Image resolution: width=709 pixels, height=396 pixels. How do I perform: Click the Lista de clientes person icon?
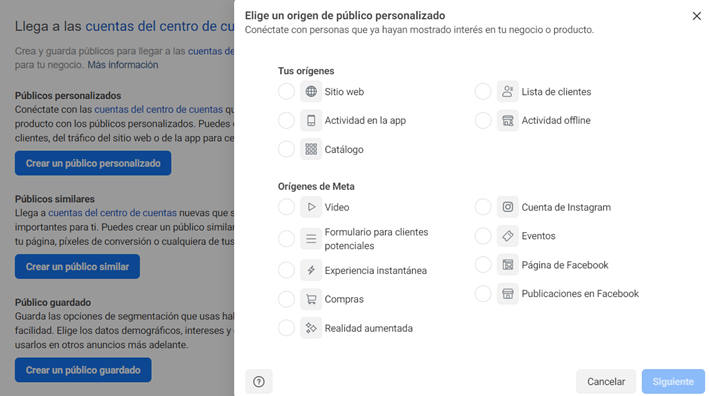pos(508,91)
